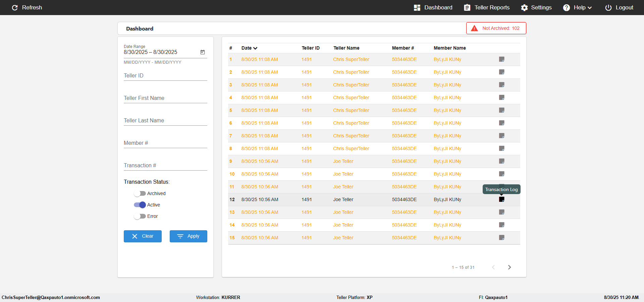
Task: Expand the Help dropdown menu
Action: pyautogui.click(x=577, y=7)
